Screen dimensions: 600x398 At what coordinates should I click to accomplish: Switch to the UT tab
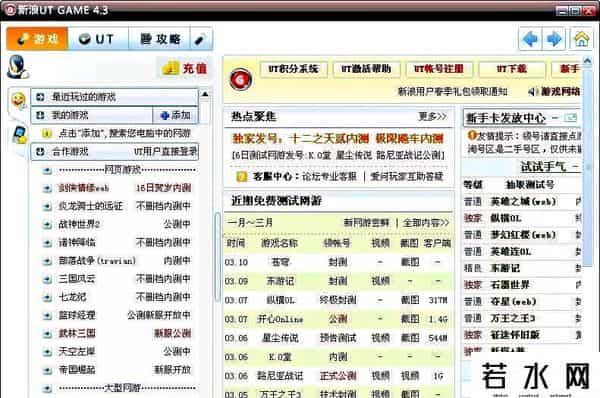click(98, 39)
